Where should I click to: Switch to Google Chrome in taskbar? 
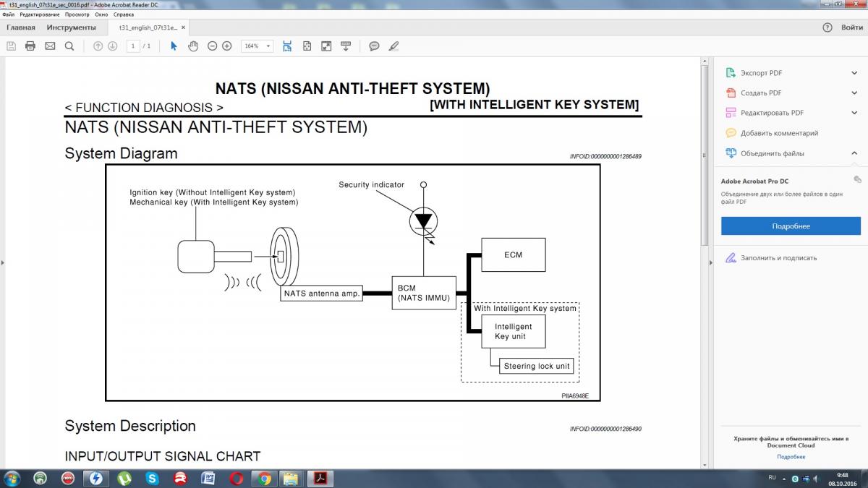tap(265, 478)
